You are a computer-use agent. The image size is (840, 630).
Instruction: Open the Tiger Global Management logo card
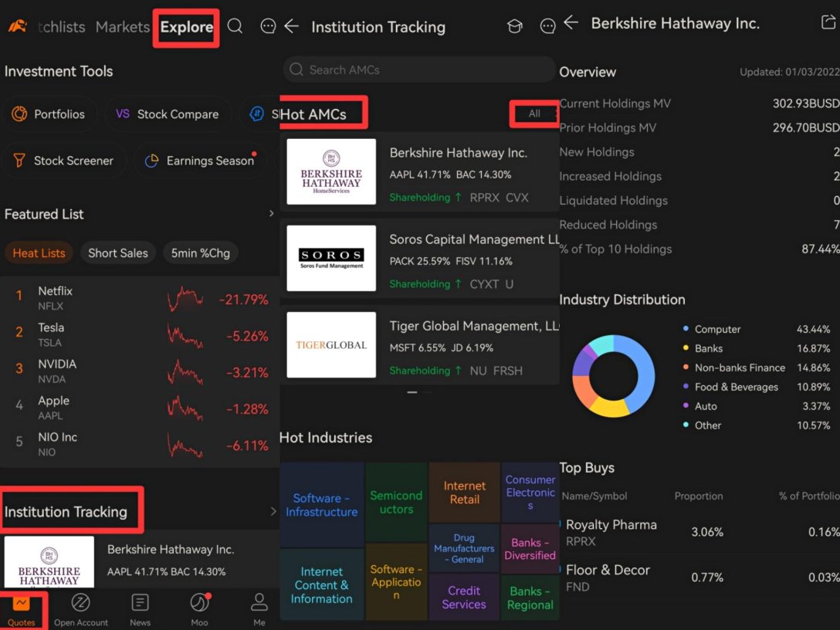coord(331,345)
